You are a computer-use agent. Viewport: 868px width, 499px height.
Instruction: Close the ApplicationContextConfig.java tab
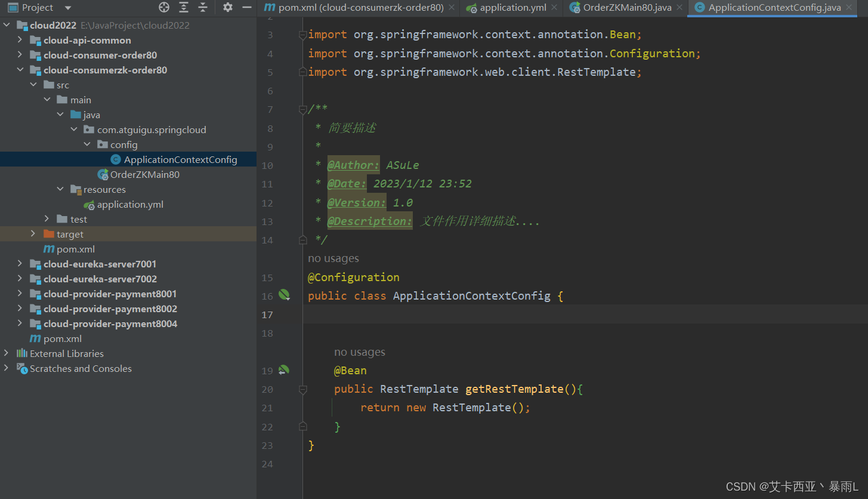coord(849,8)
